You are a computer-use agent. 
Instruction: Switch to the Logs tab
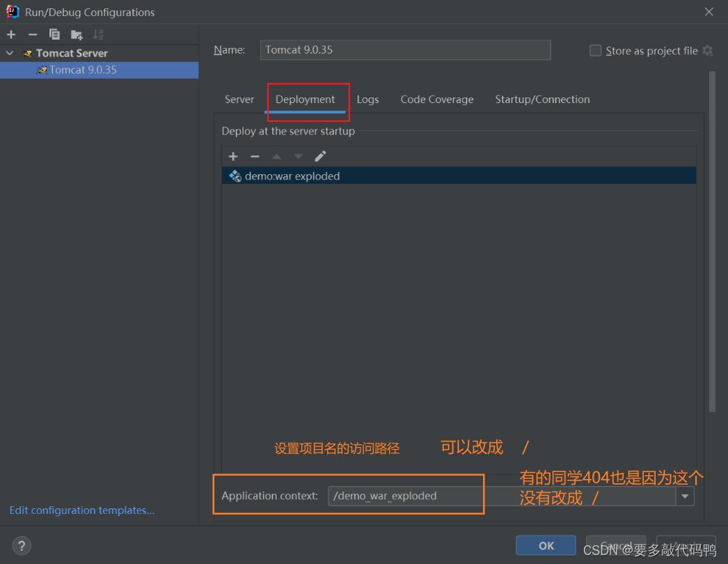click(x=367, y=100)
